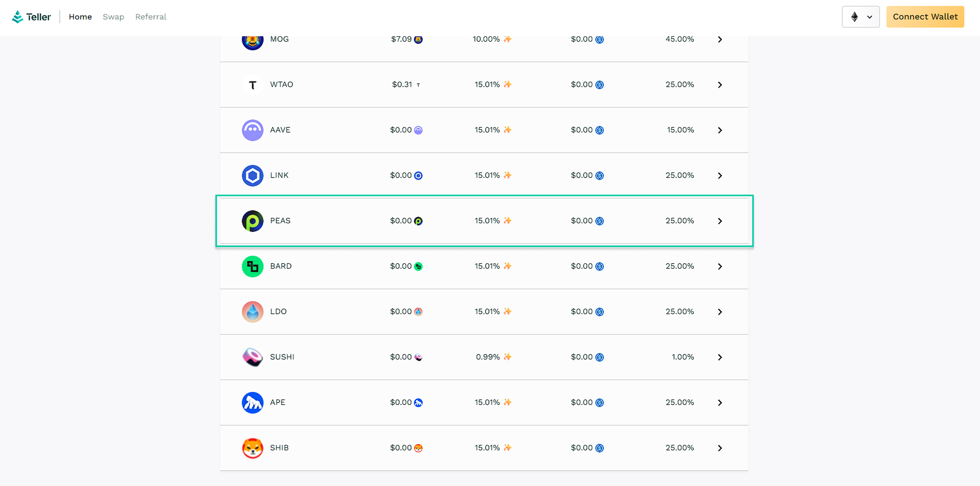Expand the WTAO row chevron

pyautogui.click(x=720, y=85)
